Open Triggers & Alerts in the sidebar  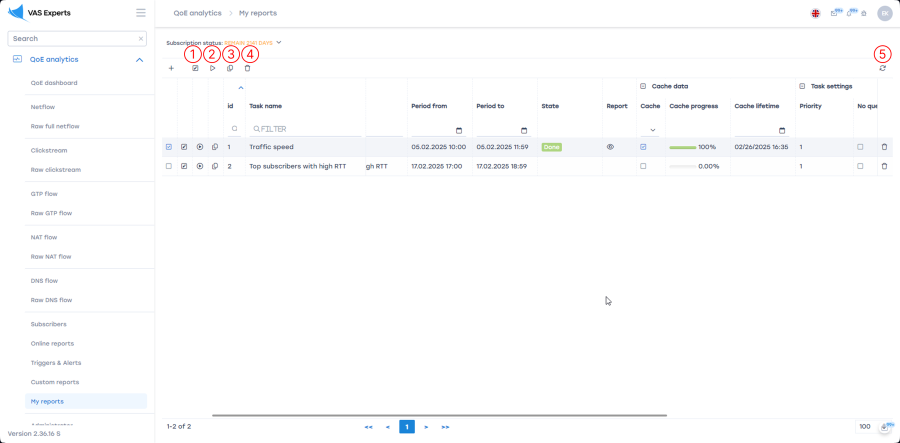coord(56,363)
